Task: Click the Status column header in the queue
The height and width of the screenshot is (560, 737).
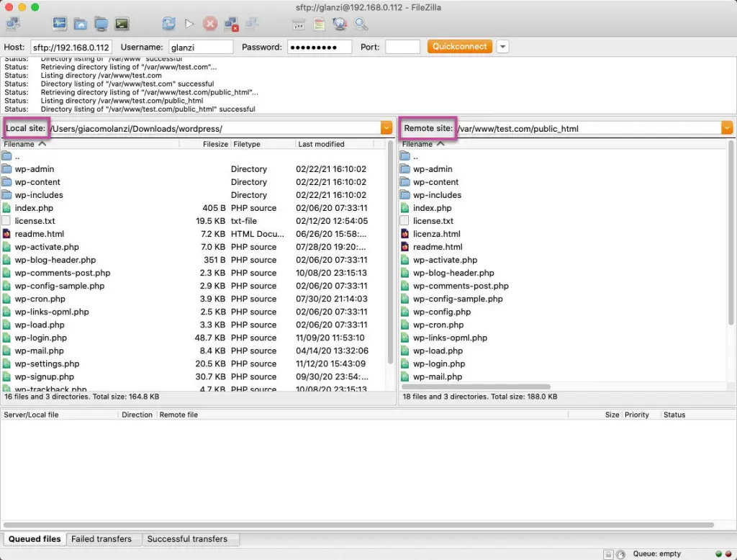Action: click(697, 415)
